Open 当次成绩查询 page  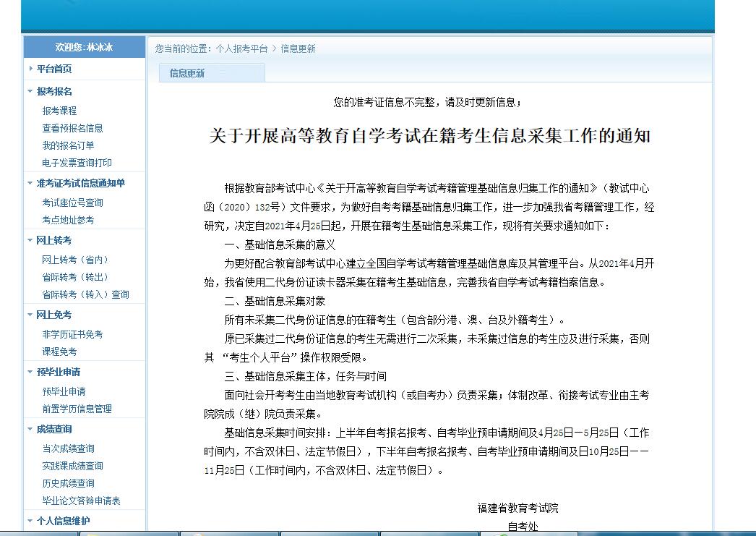[68, 448]
